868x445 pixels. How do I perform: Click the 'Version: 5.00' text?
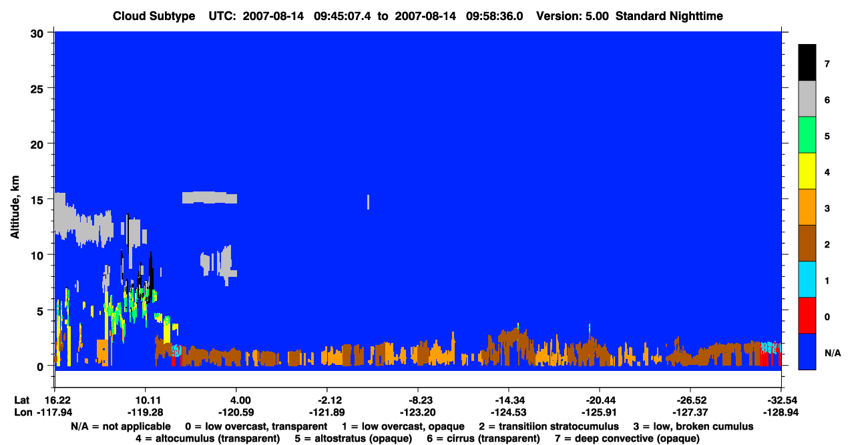574,16
